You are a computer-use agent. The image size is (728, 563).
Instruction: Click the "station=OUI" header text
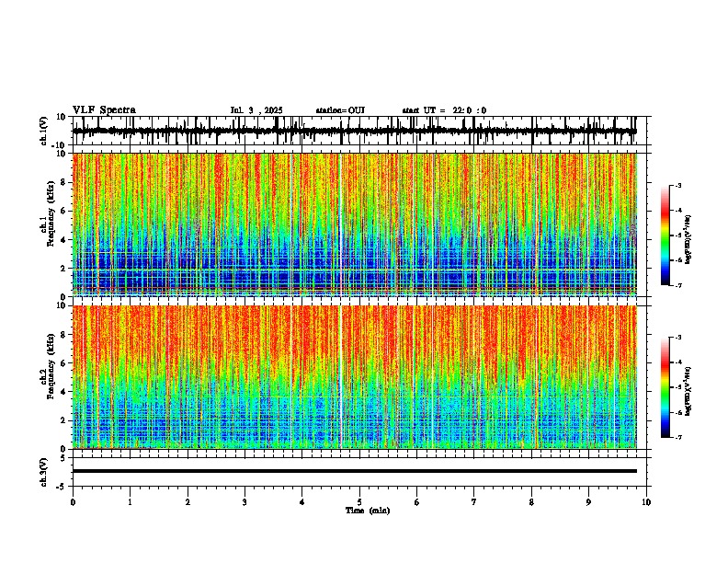[340, 110]
